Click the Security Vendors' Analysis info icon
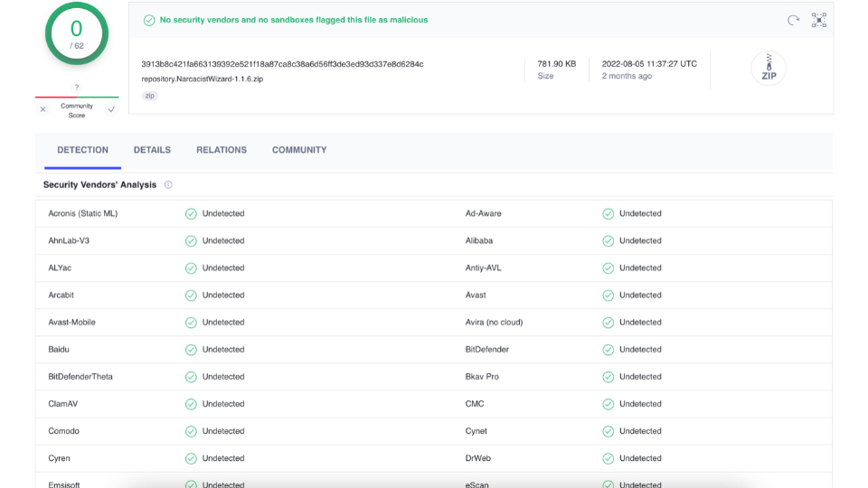 pyautogui.click(x=168, y=184)
